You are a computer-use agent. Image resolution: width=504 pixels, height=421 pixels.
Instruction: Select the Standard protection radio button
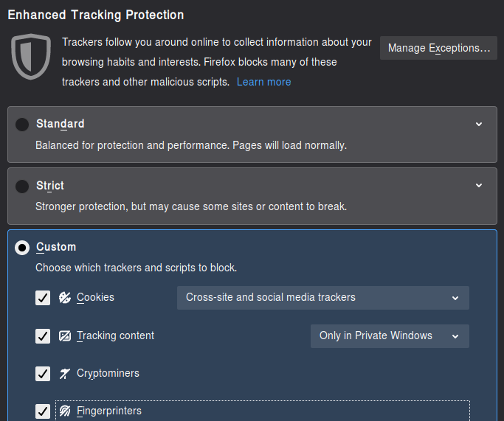click(x=22, y=125)
